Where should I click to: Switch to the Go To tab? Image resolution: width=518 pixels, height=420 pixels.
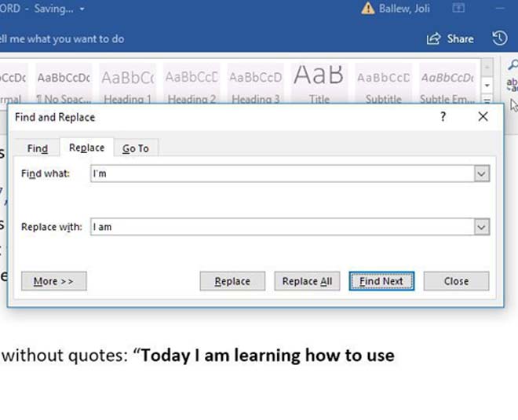coord(135,148)
